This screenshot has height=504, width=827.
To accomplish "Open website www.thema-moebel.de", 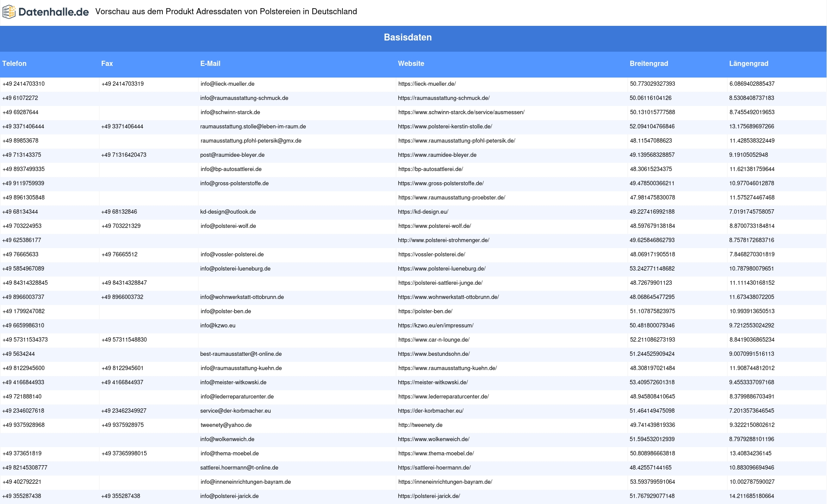I will point(436,454).
